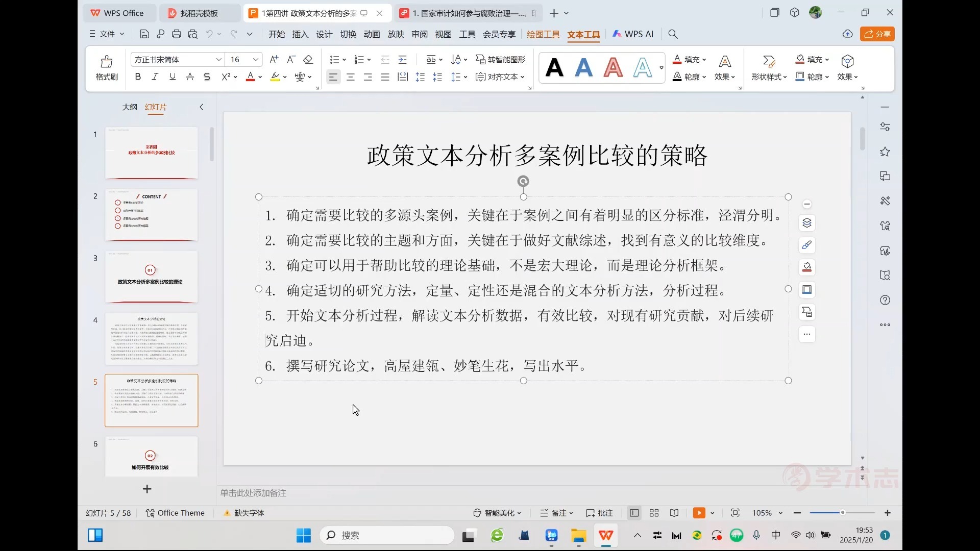Image resolution: width=980 pixels, height=551 pixels.
Task: Click the Share (分享) button
Action: coord(877,34)
